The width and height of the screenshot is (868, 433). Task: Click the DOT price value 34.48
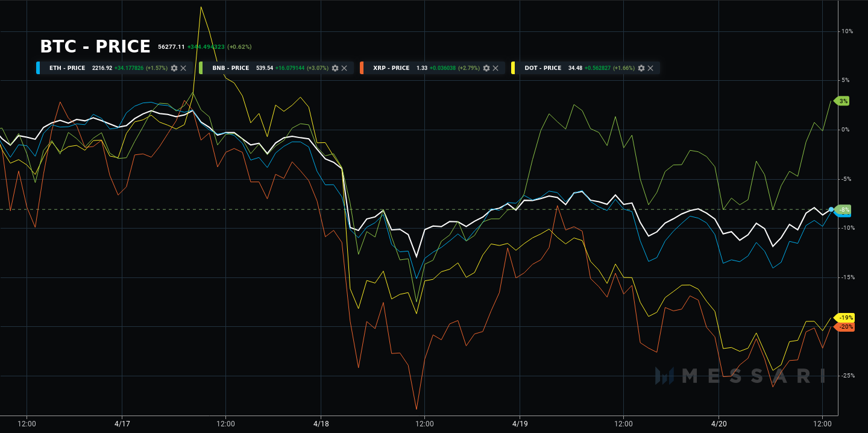[x=576, y=68]
